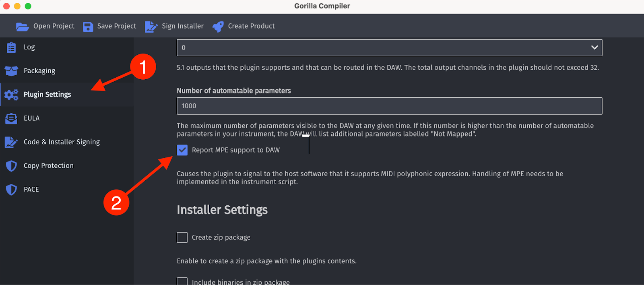
Task: Click the Copy Protection shield icon
Action: click(11, 166)
